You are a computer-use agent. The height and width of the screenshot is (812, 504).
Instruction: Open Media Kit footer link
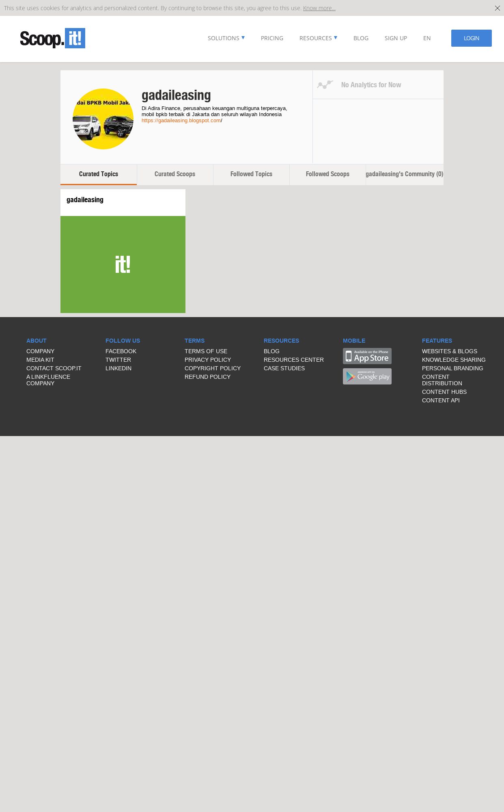tap(40, 360)
